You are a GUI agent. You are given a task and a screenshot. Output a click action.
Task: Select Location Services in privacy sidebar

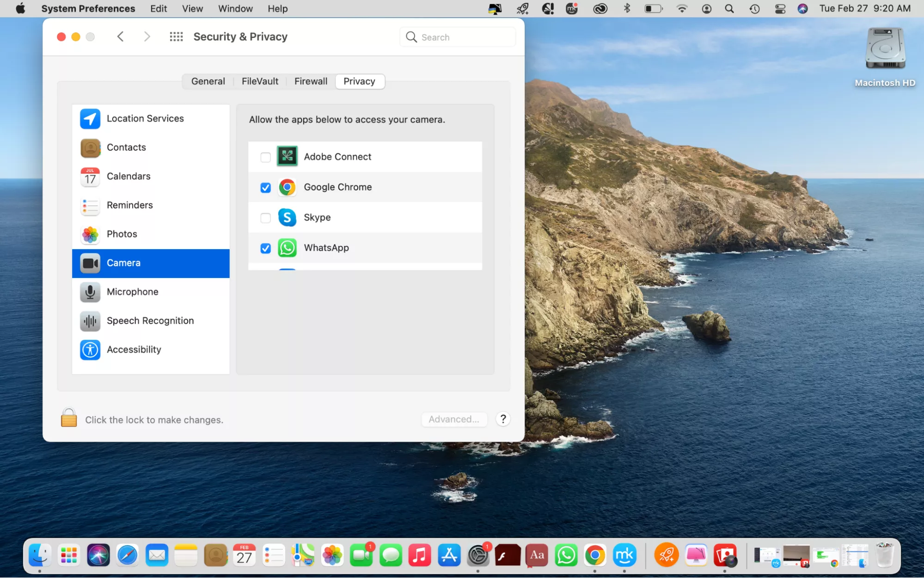145,118
